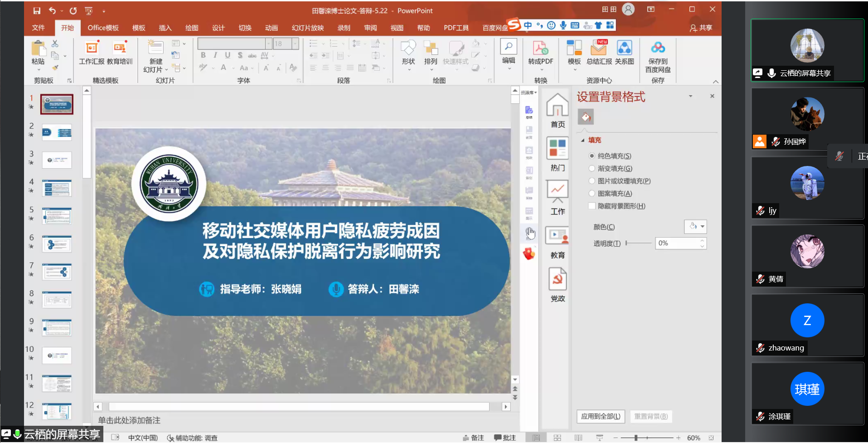868x443 pixels.
Task: Check the 隐藏背景图形 checkbox
Action: point(592,206)
